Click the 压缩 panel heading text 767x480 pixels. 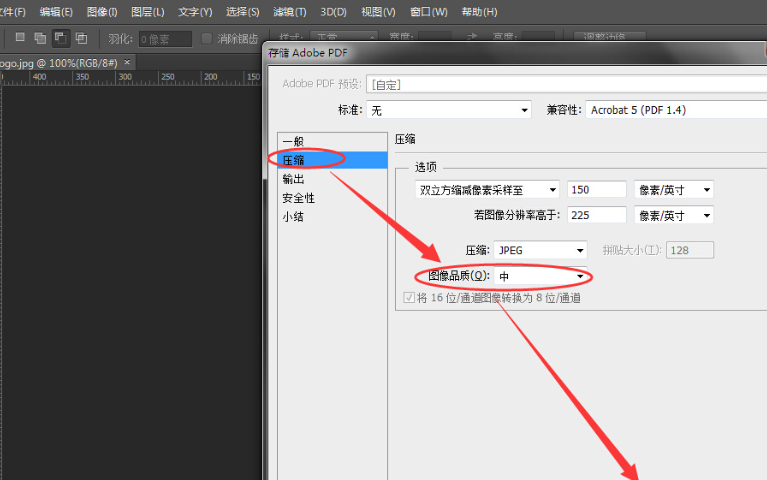pyautogui.click(x=405, y=139)
